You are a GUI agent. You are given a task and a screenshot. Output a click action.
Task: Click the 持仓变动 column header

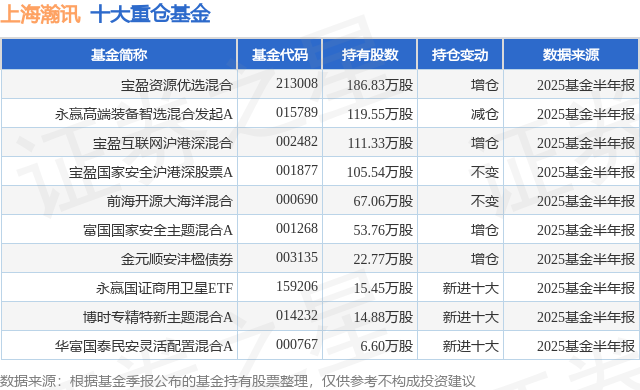point(460,55)
